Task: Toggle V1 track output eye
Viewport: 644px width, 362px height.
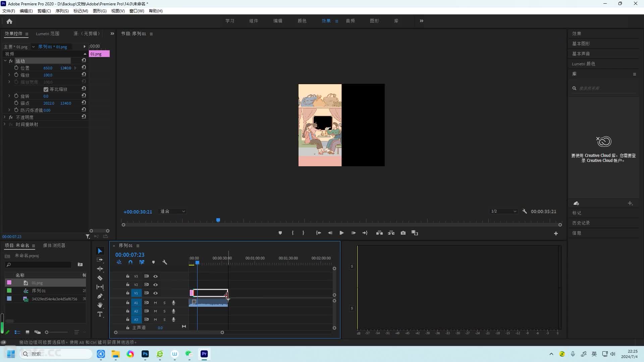Action: [x=155, y=293]
